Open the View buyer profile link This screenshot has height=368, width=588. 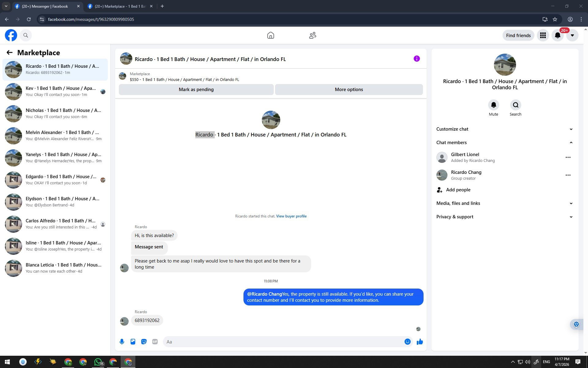coord(291,216)
